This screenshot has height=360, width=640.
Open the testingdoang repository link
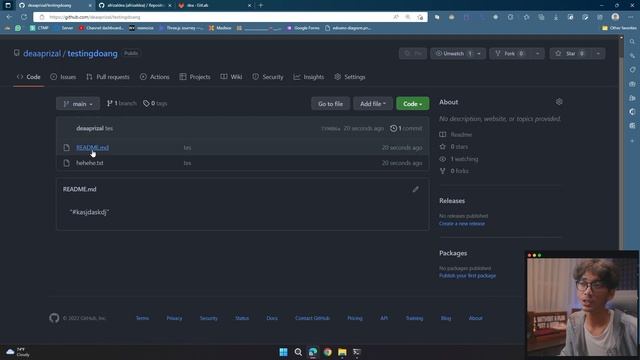click(92, 53)
